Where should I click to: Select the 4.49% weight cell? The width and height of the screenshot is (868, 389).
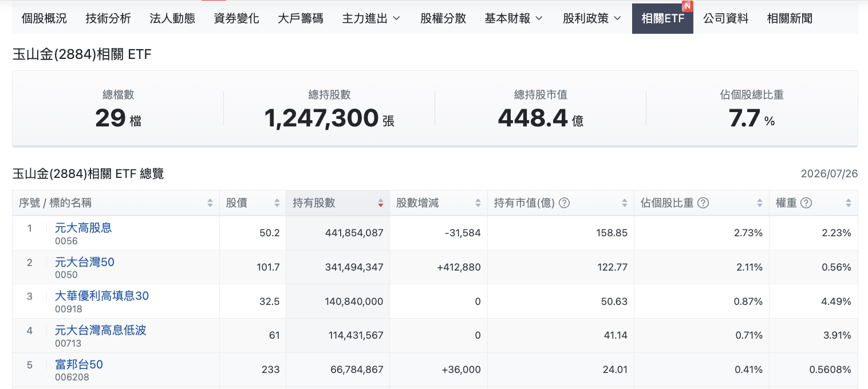click(814, 301)
